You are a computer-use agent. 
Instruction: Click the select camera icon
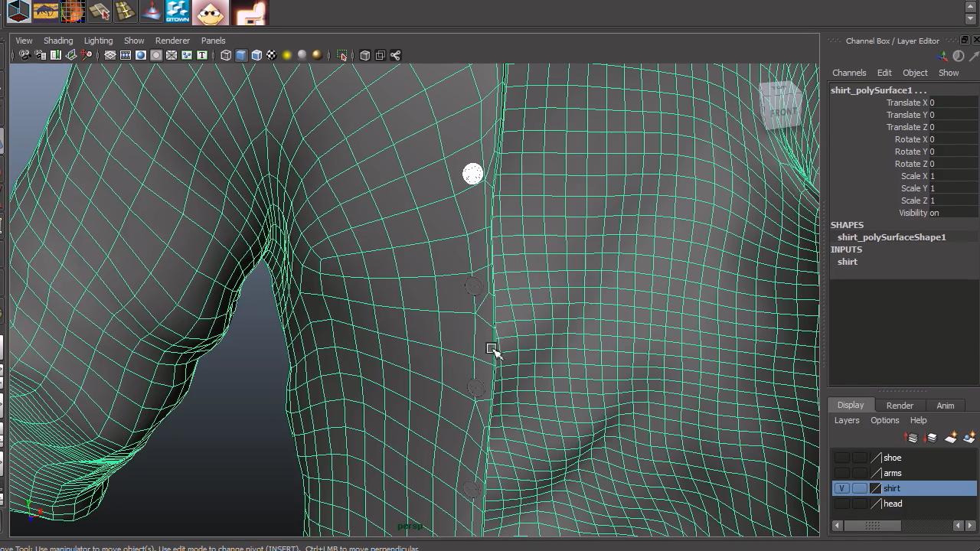pyautogui.click(x=24, y=55)
